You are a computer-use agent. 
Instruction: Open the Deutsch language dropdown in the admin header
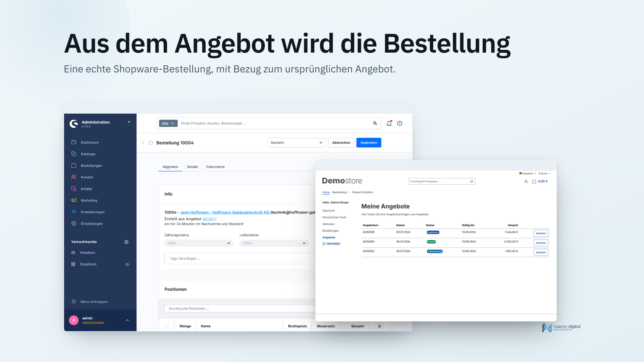click(297, 143)
